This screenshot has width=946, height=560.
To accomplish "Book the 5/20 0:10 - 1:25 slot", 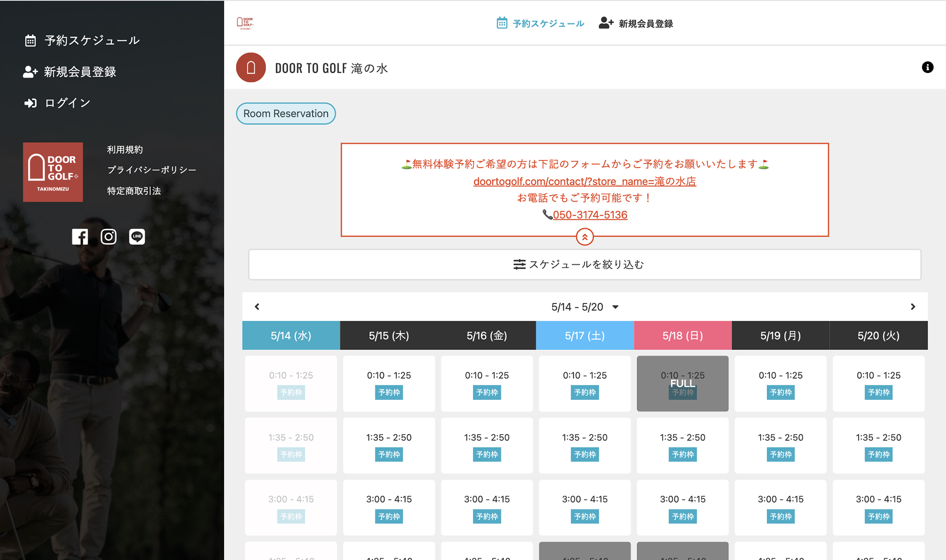I will (878, 384).
